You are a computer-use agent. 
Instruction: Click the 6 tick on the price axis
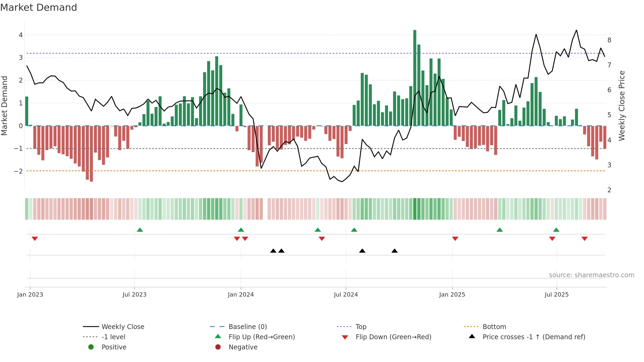coord(609,90)
